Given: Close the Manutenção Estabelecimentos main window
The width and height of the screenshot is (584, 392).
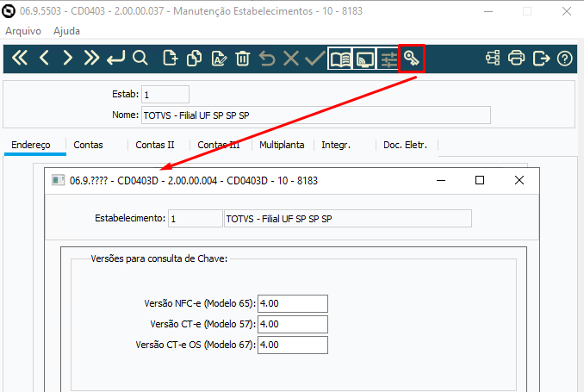Looking at the screenshot, I should (x=567, y=11).
